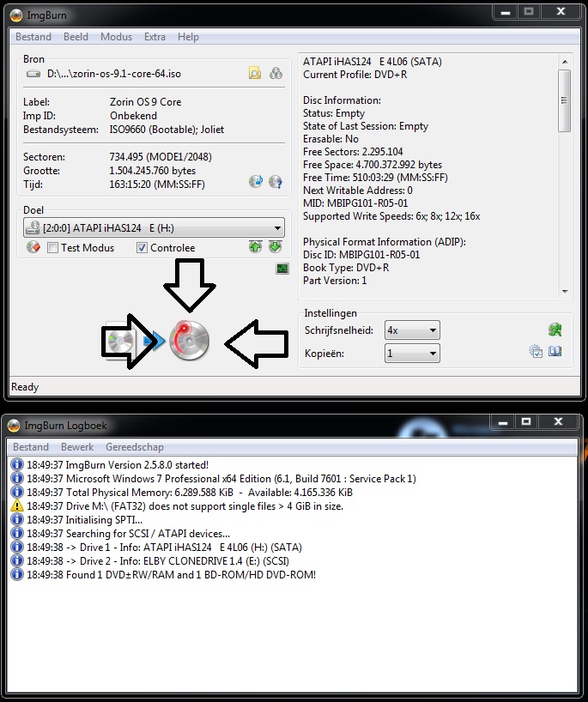
Task: Select the log line about ELBY CLONEDRIVE
Action: coord(158,561)
